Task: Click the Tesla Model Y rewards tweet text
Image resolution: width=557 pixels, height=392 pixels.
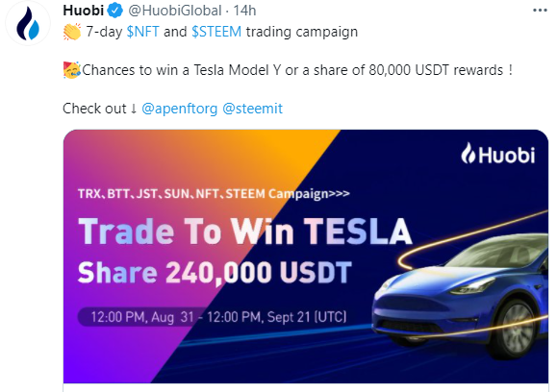Action: click(x=288, y=70)
